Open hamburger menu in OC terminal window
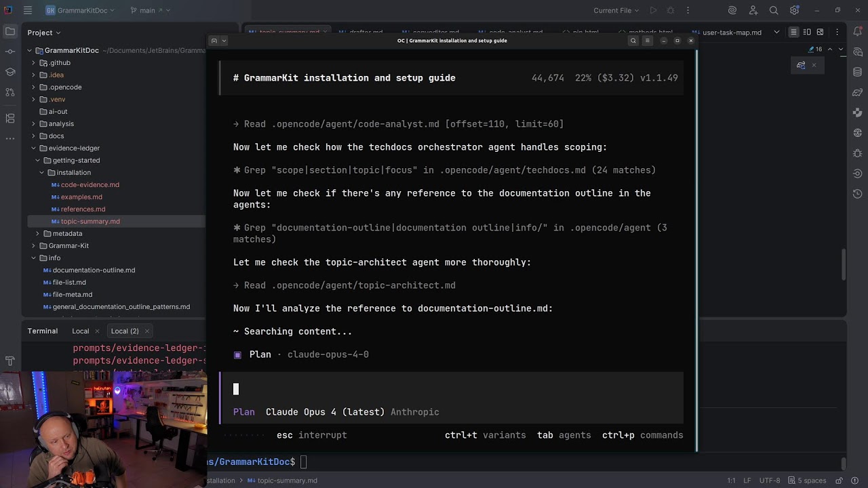 click(x=648, y=41)
